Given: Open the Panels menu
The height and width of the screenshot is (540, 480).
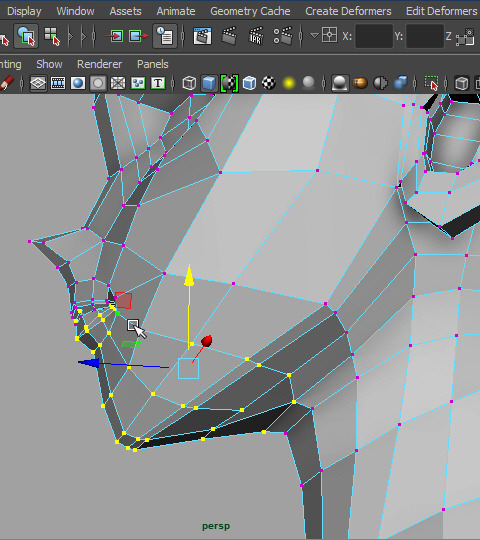Looking at the screenshot, I should click(153, 64).
